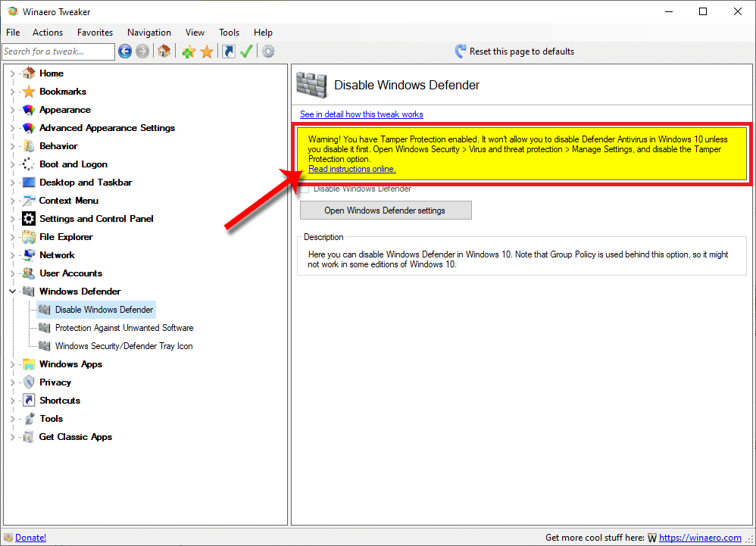The image size is (756, 546).
Task: Collapse the Windows Defender tree node
Action: tap(13, 292)
